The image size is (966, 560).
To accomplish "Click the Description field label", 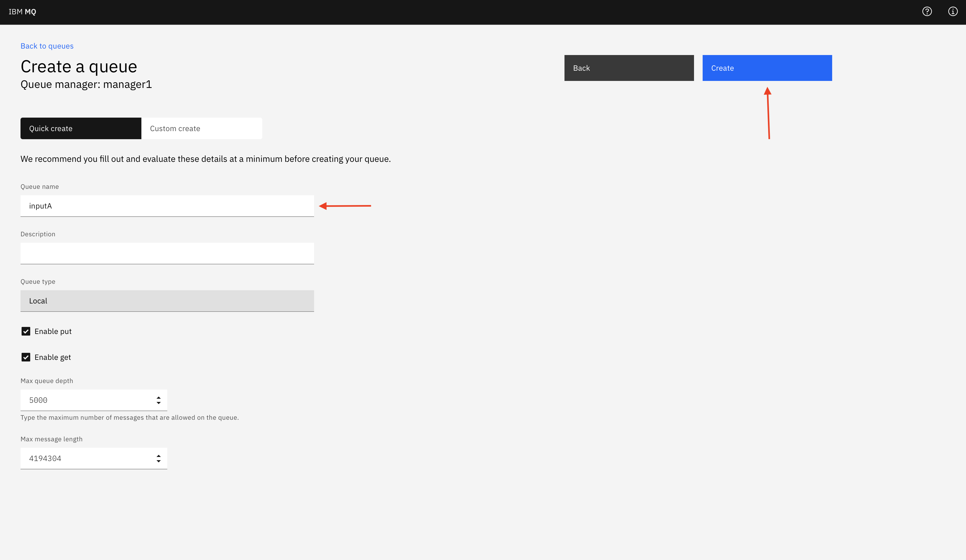I will click(x=38, y=234).
